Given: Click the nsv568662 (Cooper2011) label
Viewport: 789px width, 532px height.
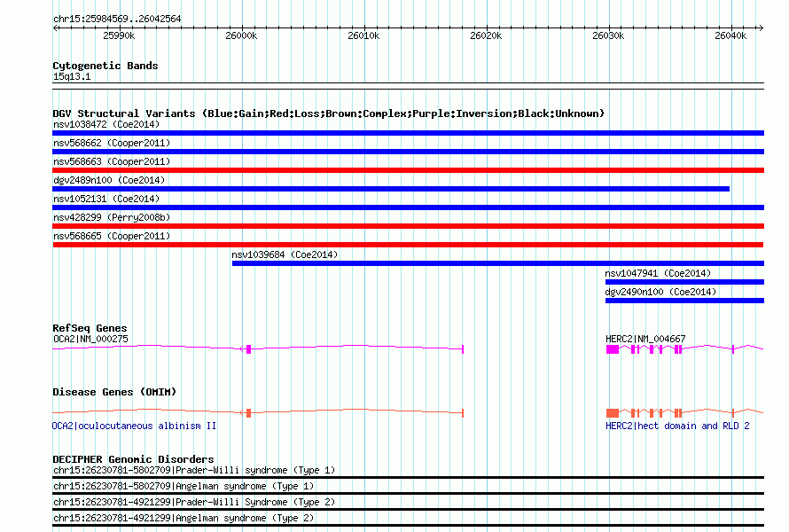Looking at the screenshot, I should (x=112, y=143).
